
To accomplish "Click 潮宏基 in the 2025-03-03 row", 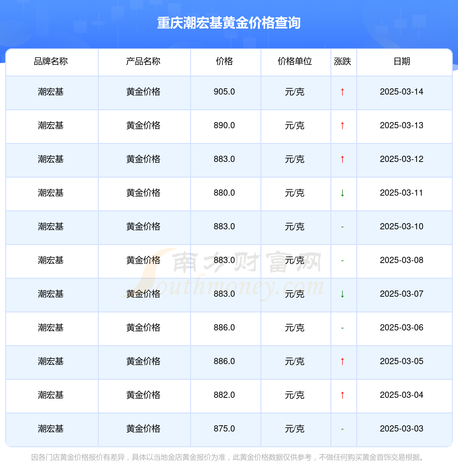I will coord(51,429).
